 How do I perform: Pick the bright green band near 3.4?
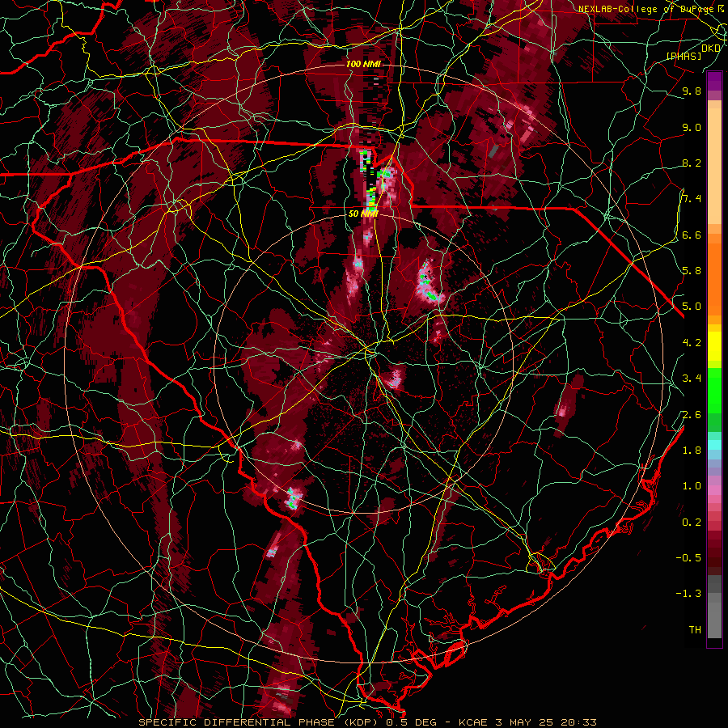click(x=714, y=390)
